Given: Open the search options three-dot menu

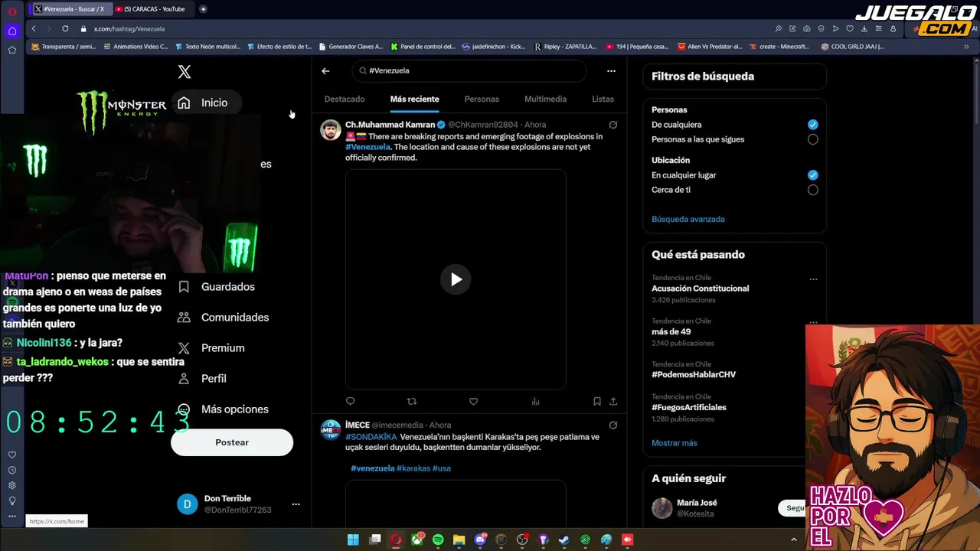Looking at the screenshot, I should tap(611, 70).
